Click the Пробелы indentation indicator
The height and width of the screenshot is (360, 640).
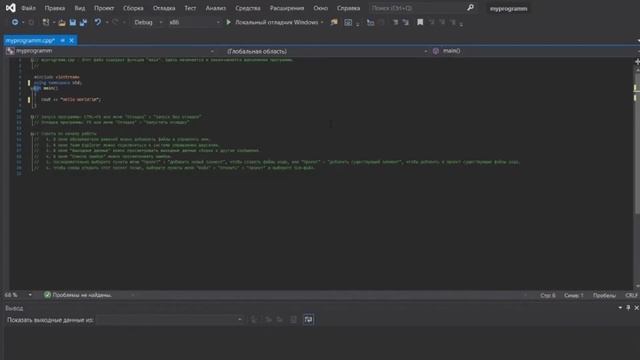[x=604, y=295]
